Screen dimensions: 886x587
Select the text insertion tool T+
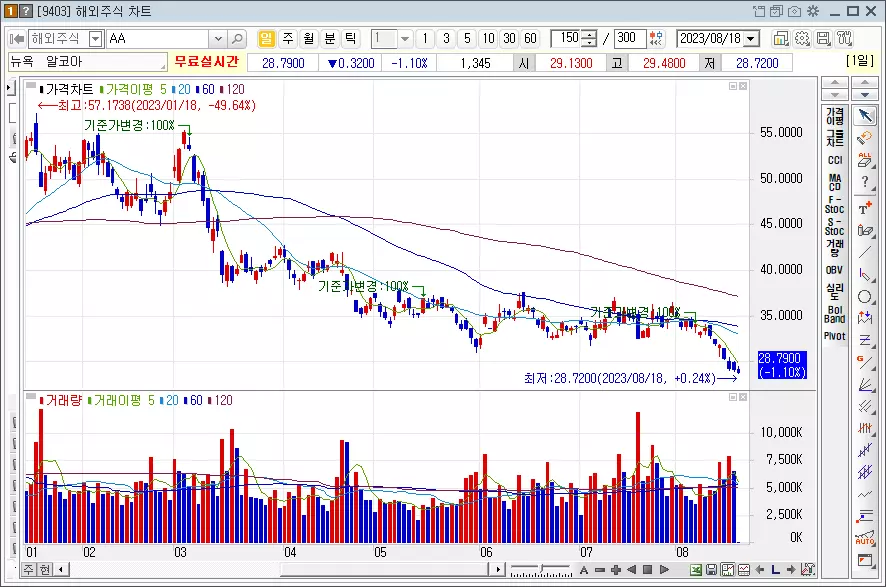pyautogui.click(x=865, y=208)
